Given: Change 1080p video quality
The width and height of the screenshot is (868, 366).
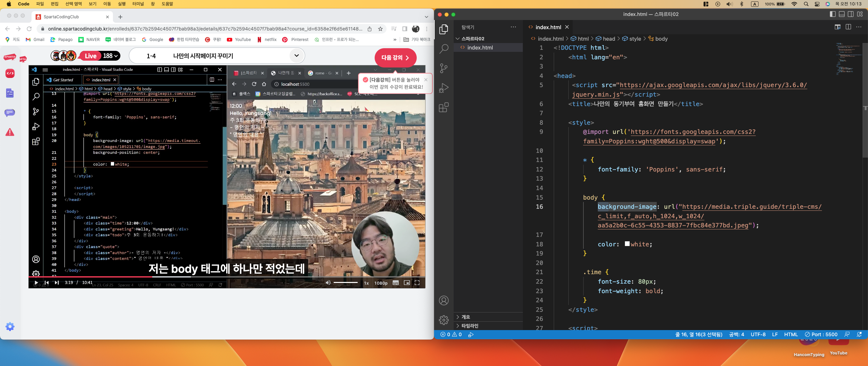Looking at the screenshot, I should (x=381, y=283).
